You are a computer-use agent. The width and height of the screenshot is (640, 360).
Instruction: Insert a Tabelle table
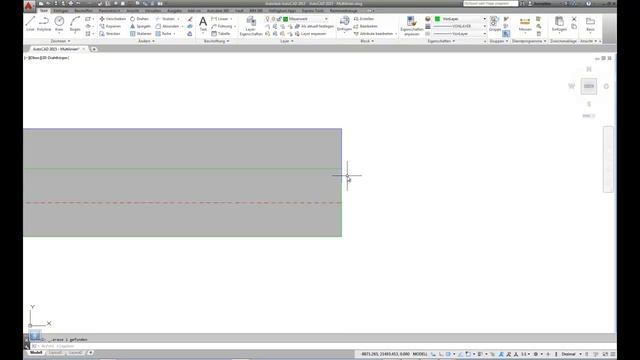point(221,33)
